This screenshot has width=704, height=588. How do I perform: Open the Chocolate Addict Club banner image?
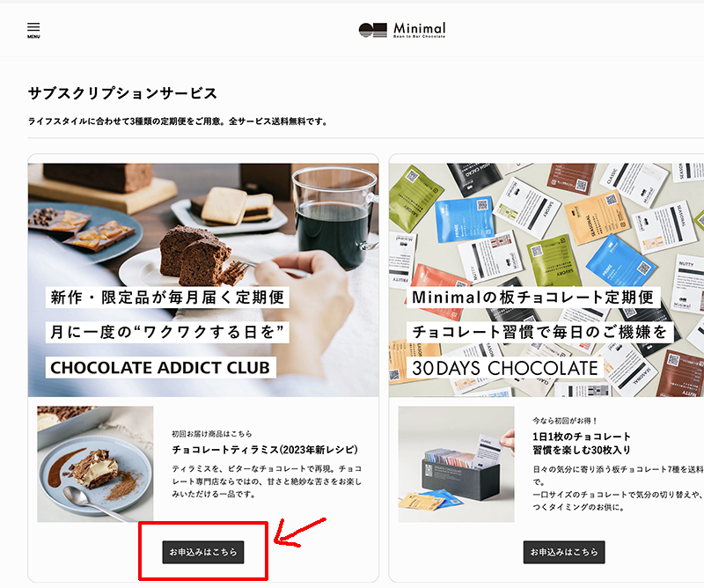(x=203, y=280)
